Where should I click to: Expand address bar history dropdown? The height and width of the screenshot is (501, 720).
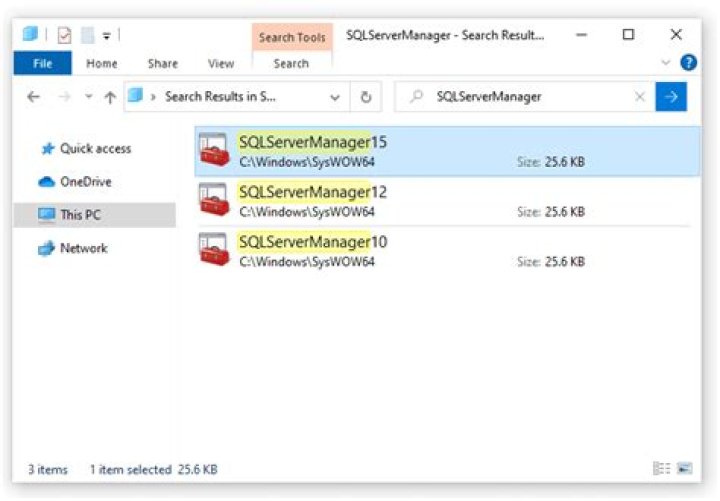tap(335, 97)
